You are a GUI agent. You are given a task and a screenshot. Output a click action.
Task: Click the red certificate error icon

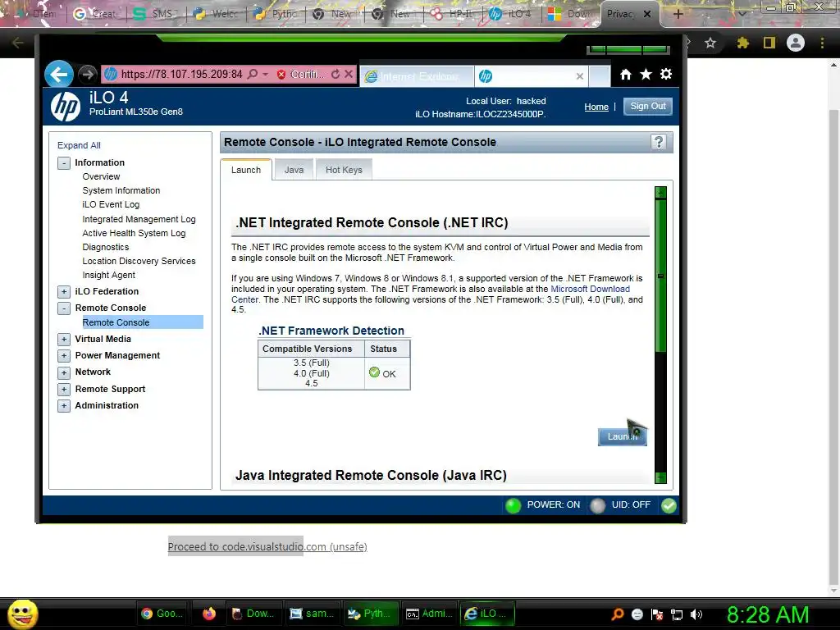point(281,75)
